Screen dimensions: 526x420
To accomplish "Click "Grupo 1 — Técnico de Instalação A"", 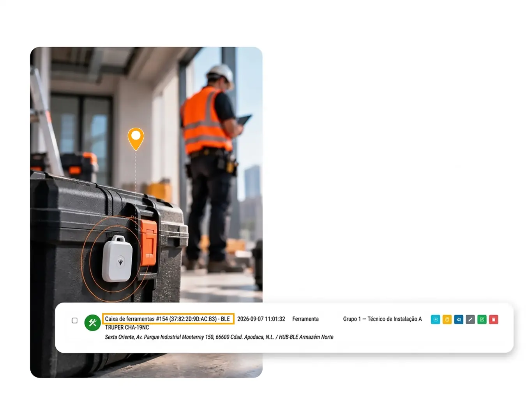I will pyautogui.click(x=382, y=319).
